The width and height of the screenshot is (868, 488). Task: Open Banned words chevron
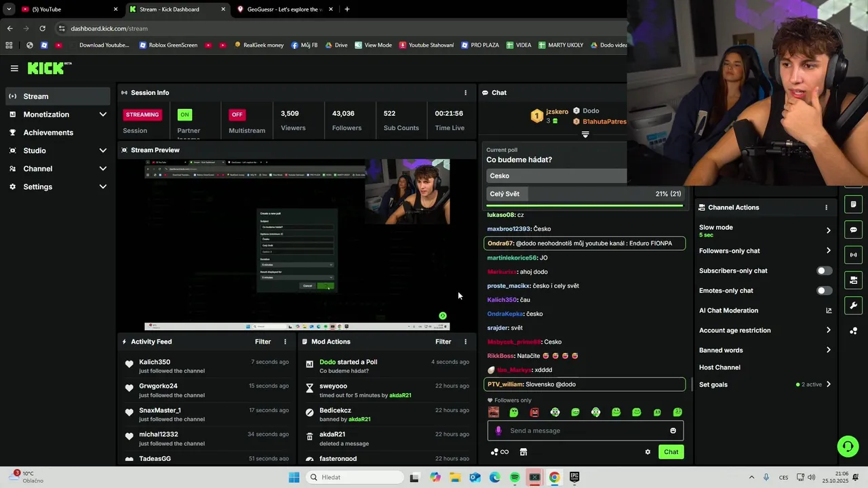click(x=828, y=350)
